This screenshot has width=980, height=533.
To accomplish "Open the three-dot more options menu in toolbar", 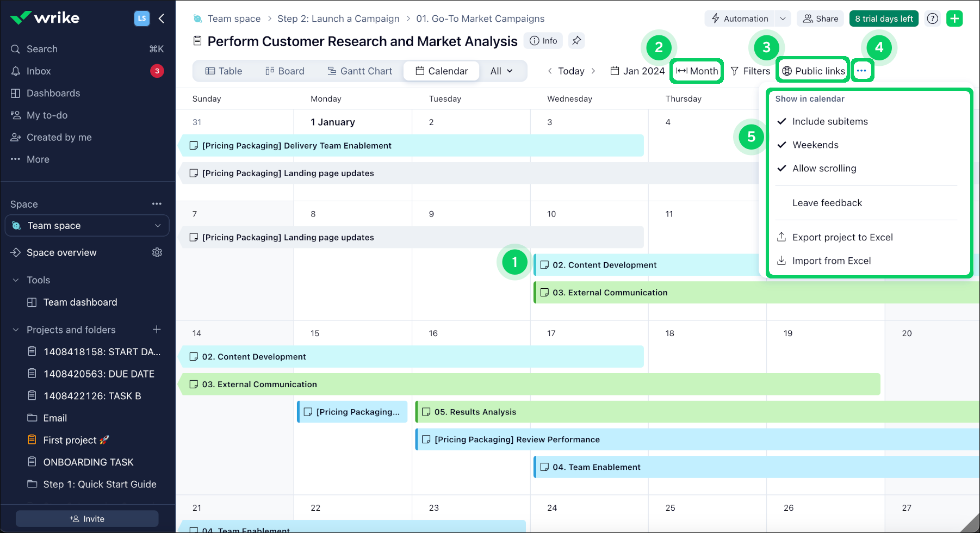I will (x=861, y=71).
